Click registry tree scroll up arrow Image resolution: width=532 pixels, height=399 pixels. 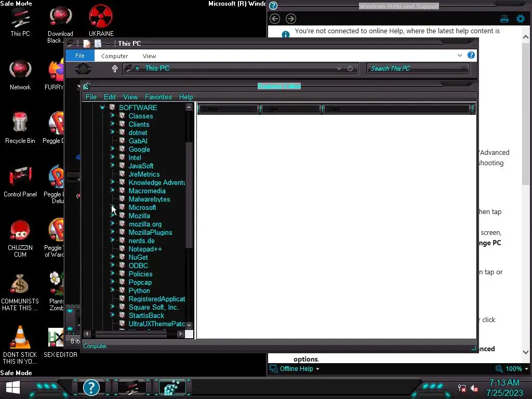tap(189, 107)
